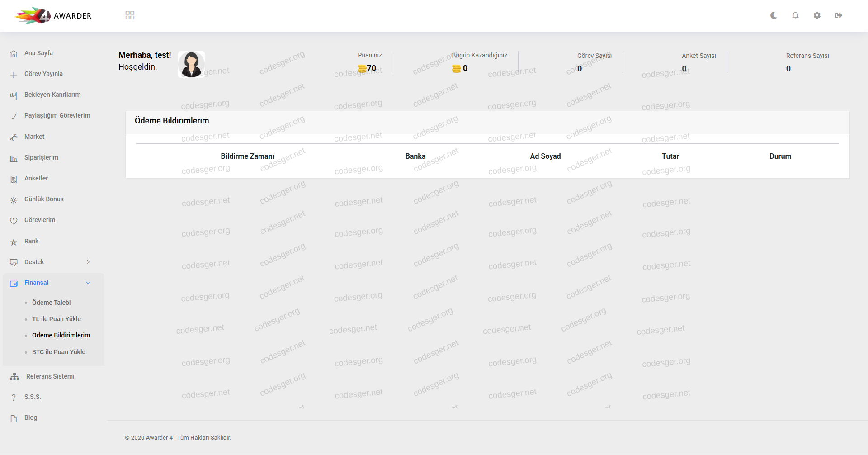This screenshot has width=868, height=455.
Task: Open the Finansal menu section
Action: pyautogui.click(x=36, y=283)
